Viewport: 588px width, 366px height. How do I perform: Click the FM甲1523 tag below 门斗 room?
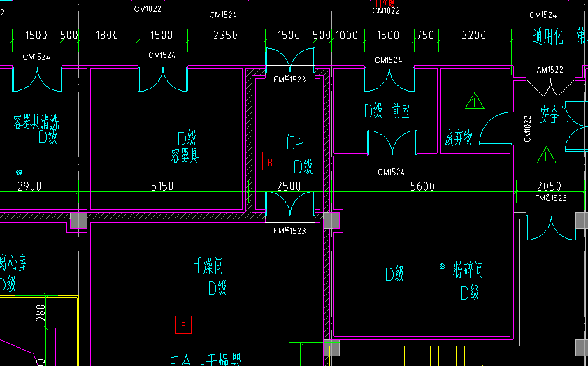(x=289, y=230)
